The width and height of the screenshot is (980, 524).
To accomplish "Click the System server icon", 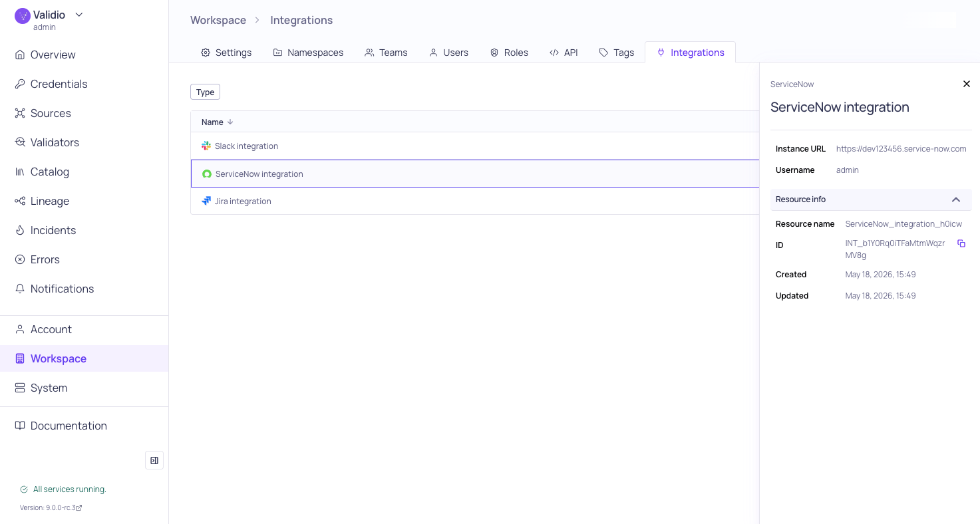I will point(20,388).
